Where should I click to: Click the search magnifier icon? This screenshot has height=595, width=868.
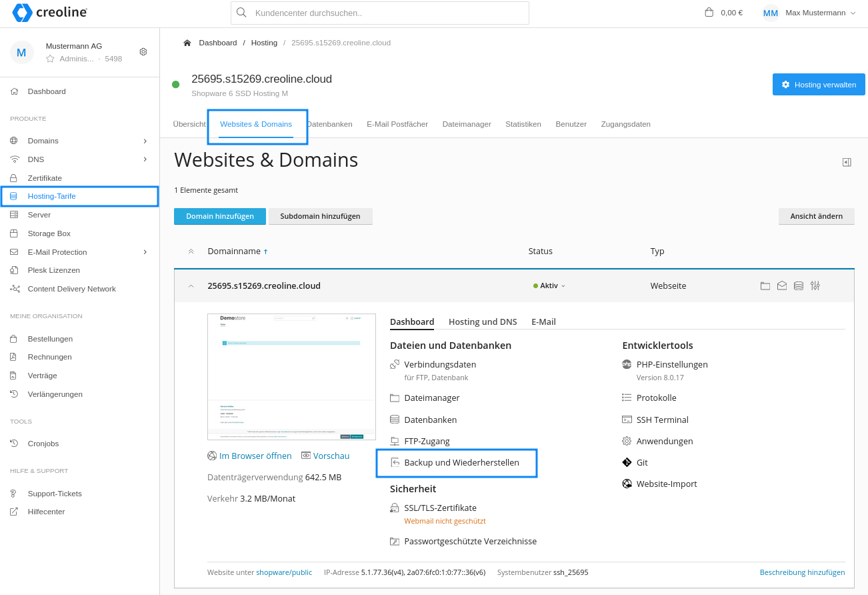(x=241, y=12)
